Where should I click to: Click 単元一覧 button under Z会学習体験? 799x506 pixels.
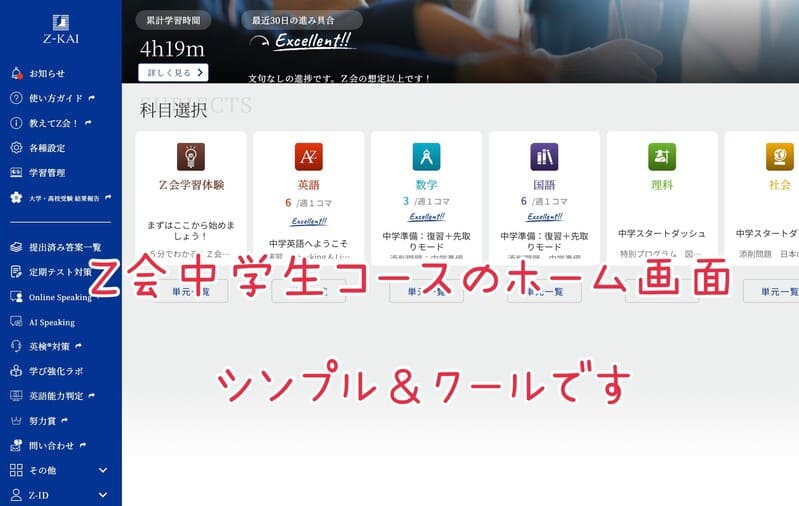pyautogui.click(x=191, y=291)
